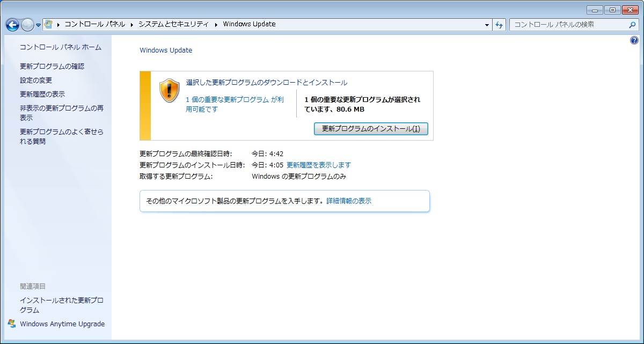Click the search magnifier icon
This screenshot has height=344, width=644.
point(632,25)
